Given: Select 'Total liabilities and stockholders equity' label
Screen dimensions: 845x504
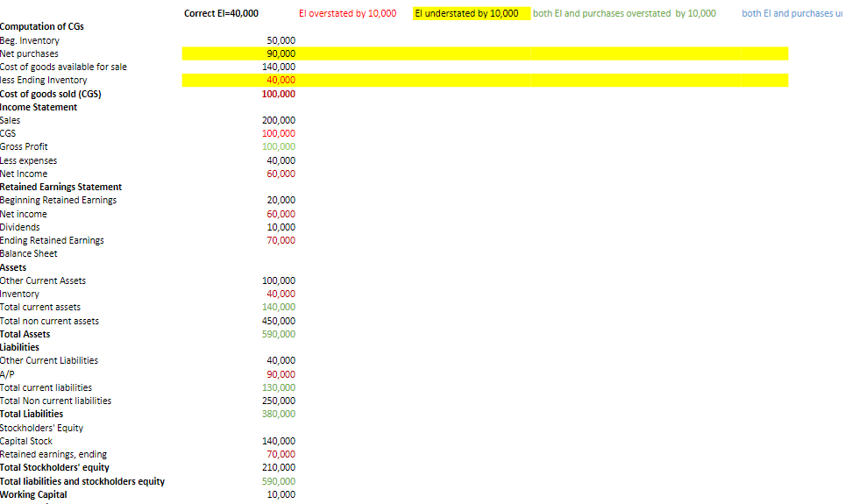Looking at the screenshot, I should [82, 481].
